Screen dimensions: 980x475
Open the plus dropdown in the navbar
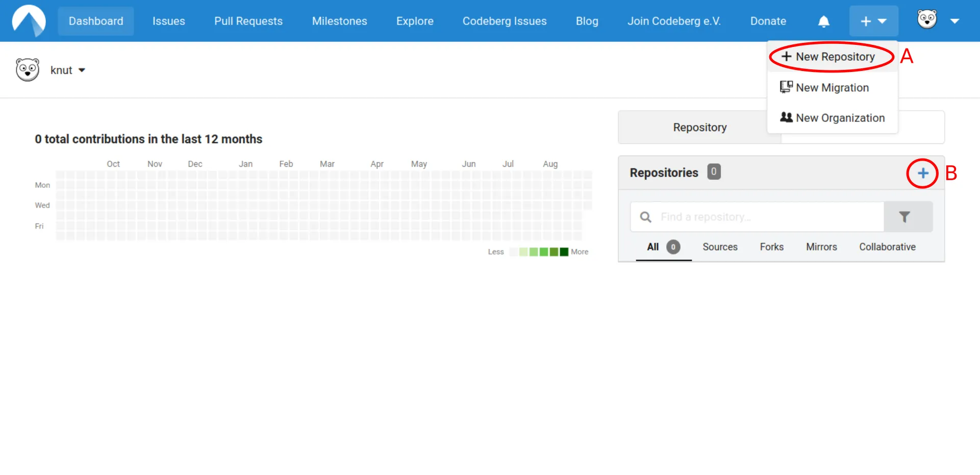coord(873,21)
